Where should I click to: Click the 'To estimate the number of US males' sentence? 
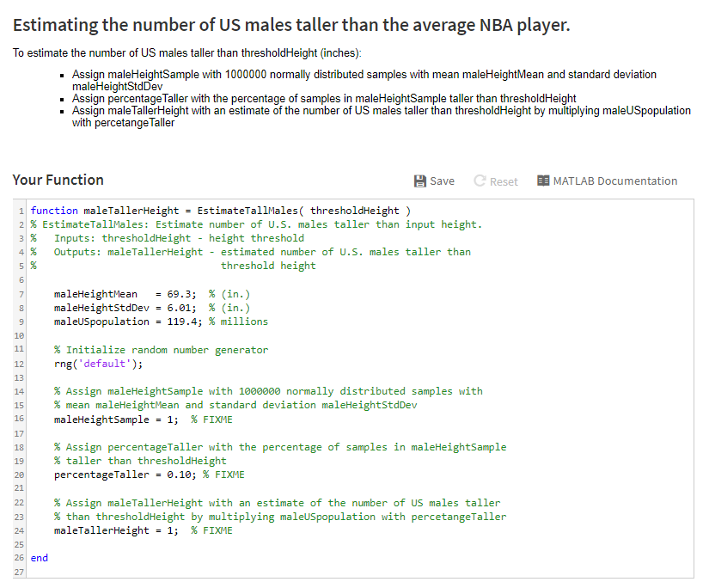187,53
